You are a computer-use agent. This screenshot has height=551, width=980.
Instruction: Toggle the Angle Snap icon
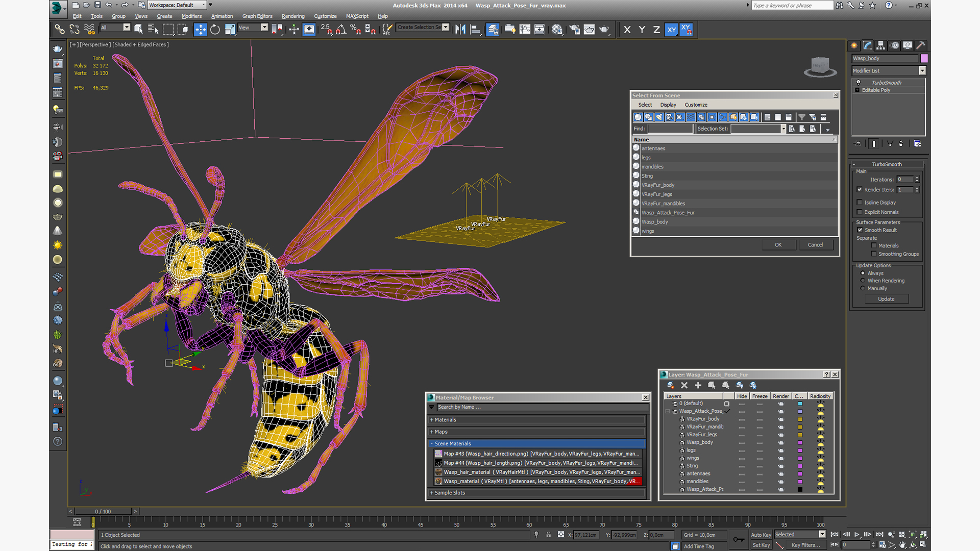point(341,30)
